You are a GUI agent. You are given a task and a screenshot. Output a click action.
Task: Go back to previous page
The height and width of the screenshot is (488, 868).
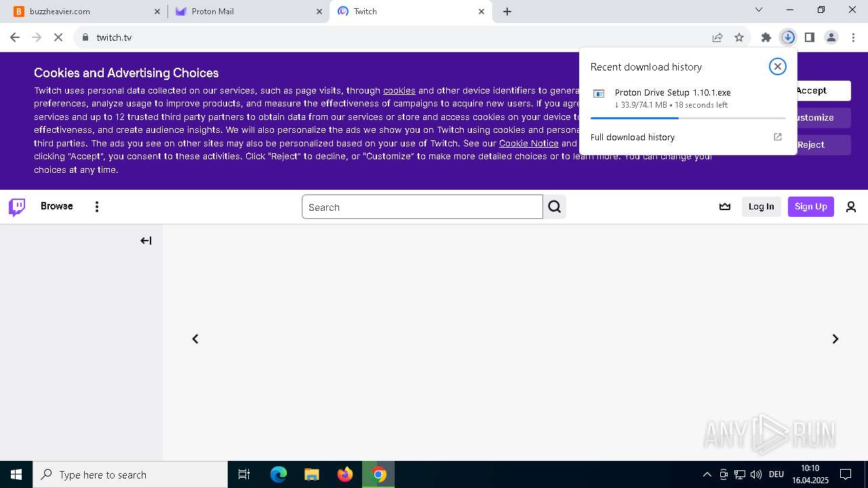[x=15, y=37]
